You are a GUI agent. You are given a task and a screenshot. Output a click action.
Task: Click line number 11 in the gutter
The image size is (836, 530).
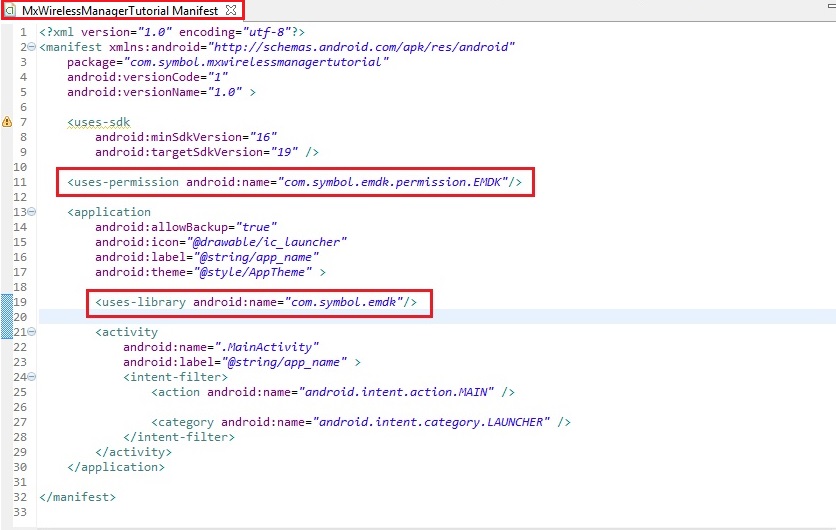(21, 182)
